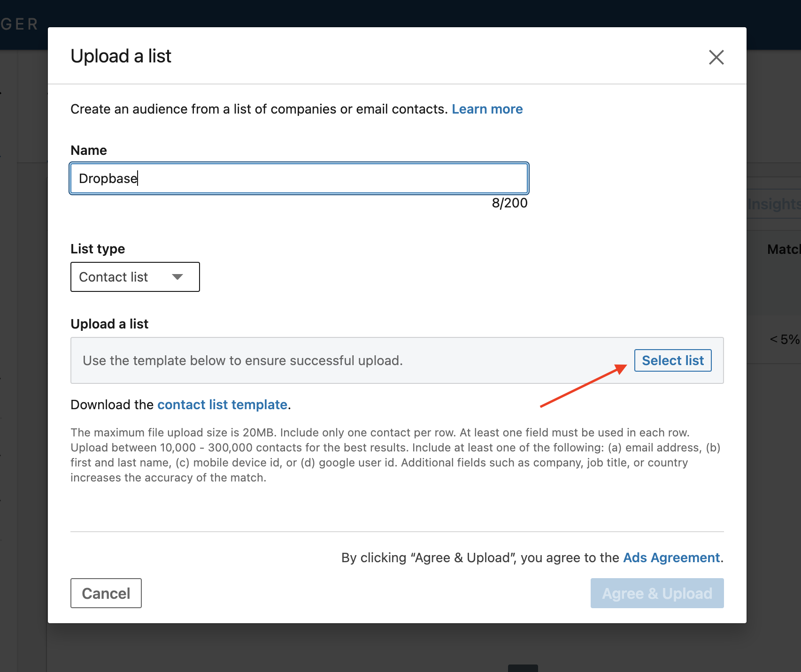This screenshot has height=672, width=801.
Task: Click the Agree & Upload button
Action: pos(657,593)
